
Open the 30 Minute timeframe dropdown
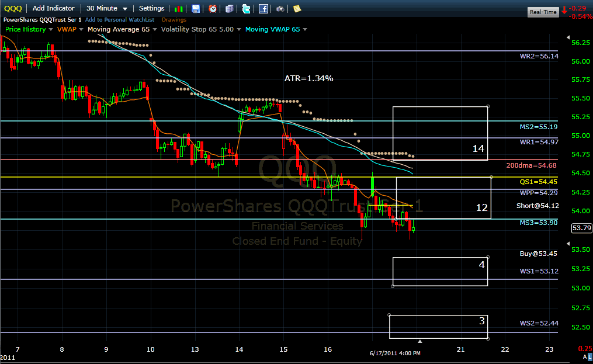(x=106, y=8)
